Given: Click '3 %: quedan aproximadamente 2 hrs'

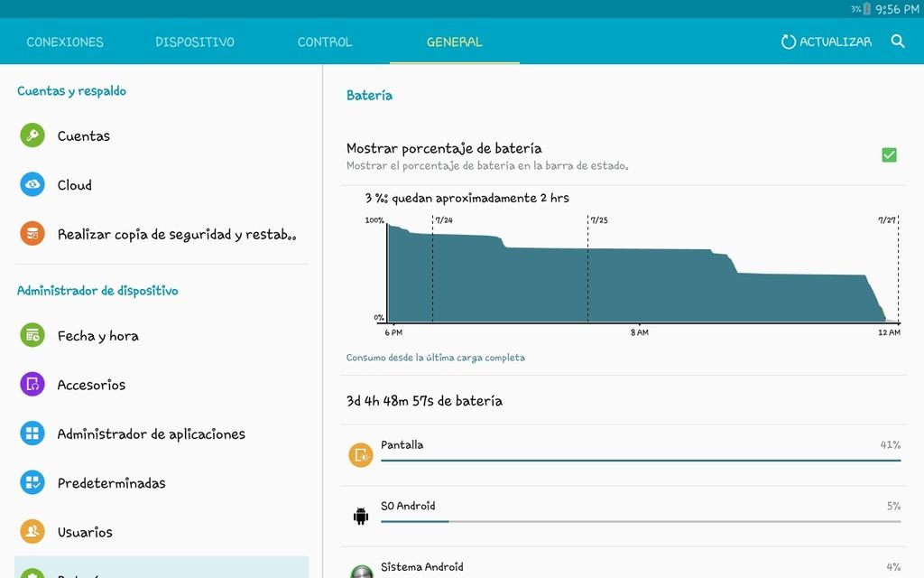Looking at the screenshot, I should (x=467, y=198).
